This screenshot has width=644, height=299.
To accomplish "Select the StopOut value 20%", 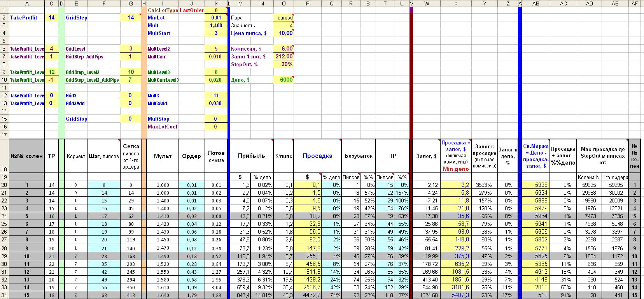I will 283,64.
